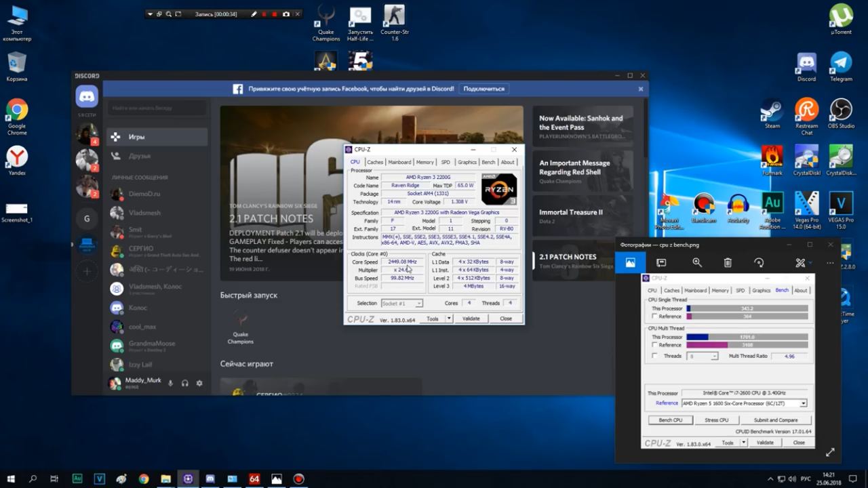This screenshot has width=868, height=488.
Task: Switch to SPD tab in CPU-Z
Action: point(446,162)
